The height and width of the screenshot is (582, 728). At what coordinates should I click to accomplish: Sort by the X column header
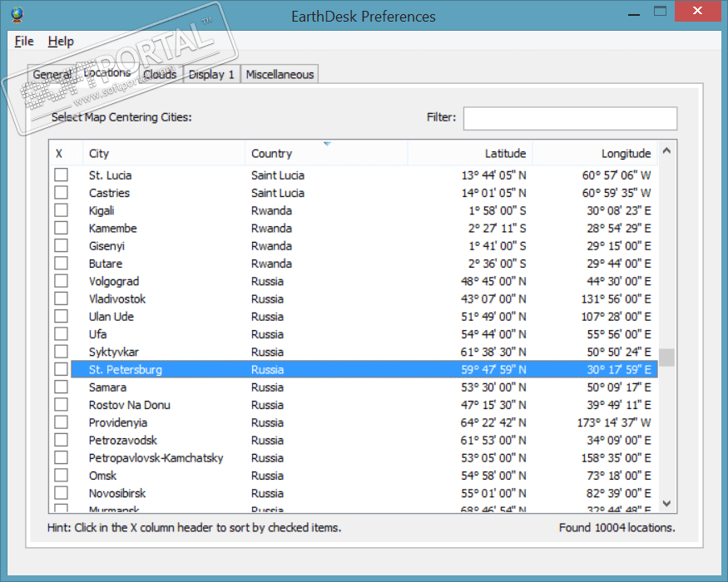click(66, 153)
